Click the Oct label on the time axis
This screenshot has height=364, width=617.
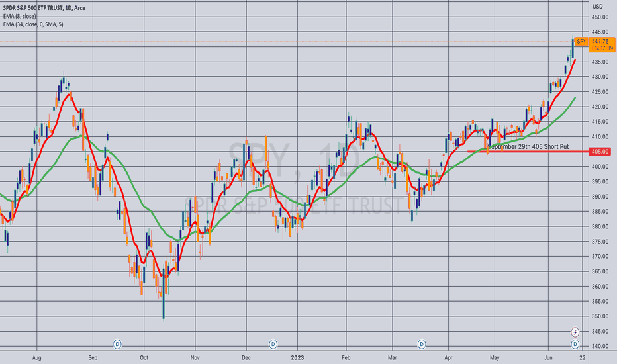point(144,357)
